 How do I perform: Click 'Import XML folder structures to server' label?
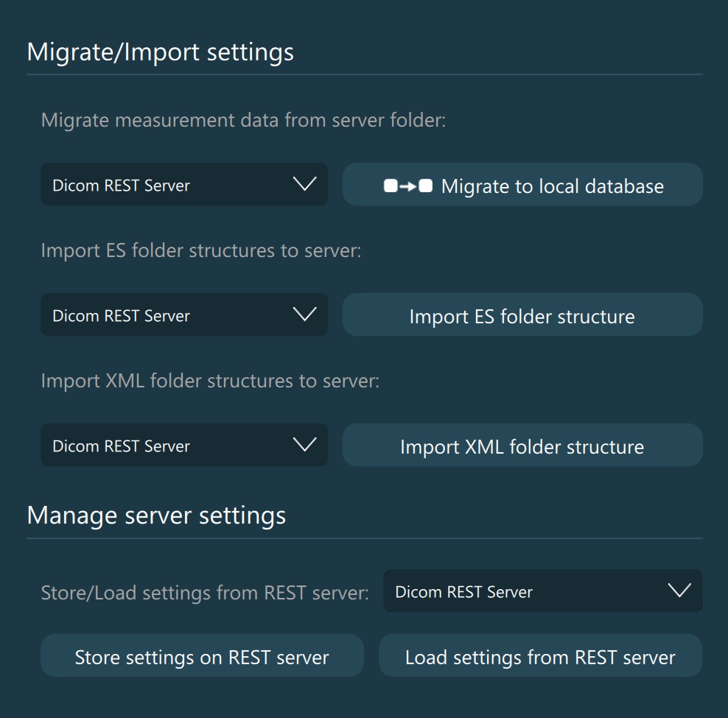point(210,381)
